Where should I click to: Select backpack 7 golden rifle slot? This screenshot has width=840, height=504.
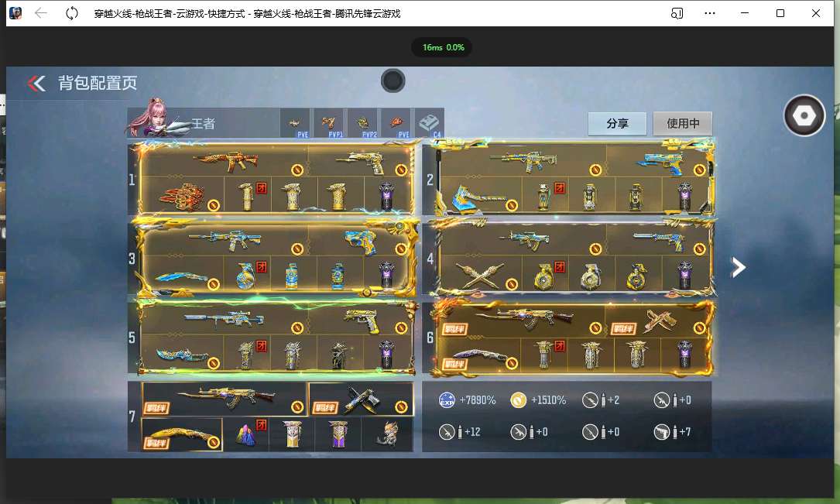coord(225,399)
